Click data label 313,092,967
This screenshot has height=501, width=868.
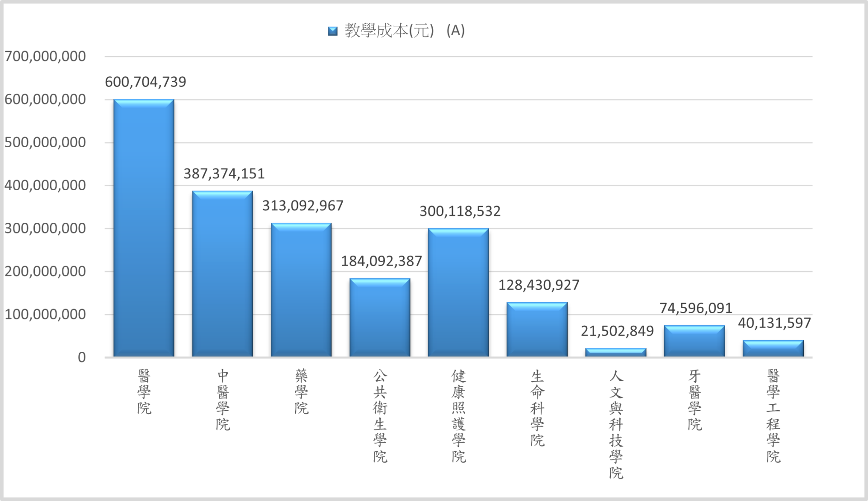303,206
